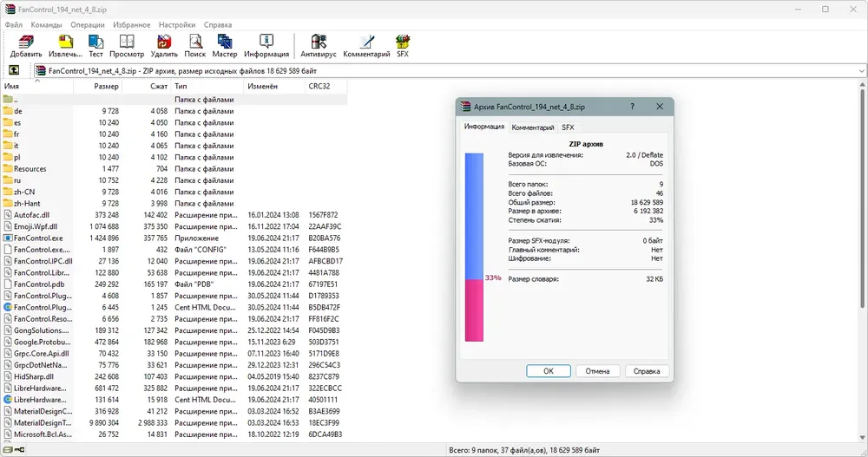The height and width of the screenshot is (457, 868).
Task: Click the HidSharp.dll file icon
Action: click(8, 376)
